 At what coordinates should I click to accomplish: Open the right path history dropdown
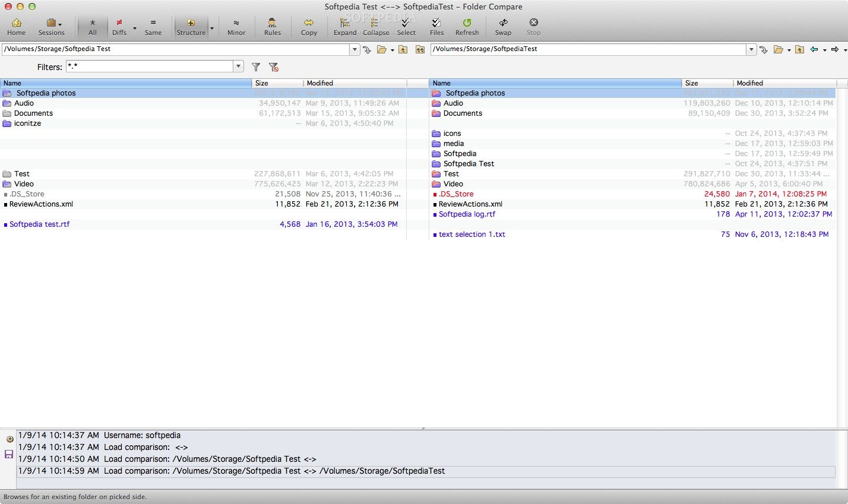point(752,49)
